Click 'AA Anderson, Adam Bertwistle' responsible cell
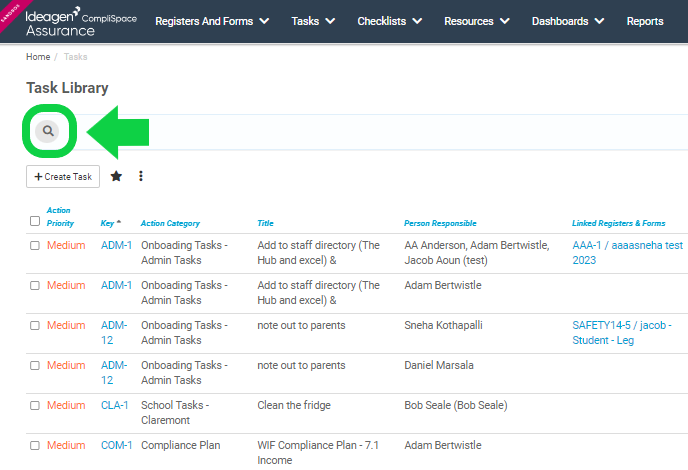The height and width of the screenshot is (470, 688). 477,253
